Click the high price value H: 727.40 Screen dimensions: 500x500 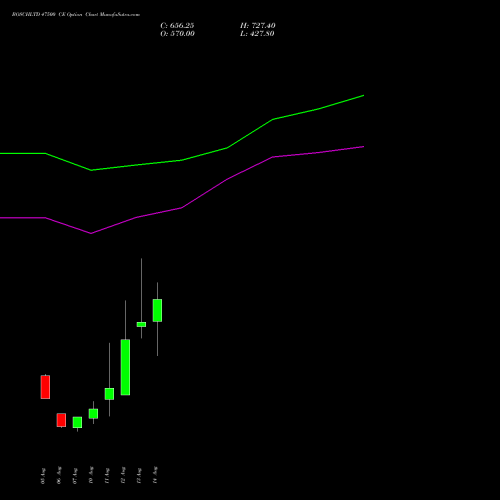(x=258, y=25)
